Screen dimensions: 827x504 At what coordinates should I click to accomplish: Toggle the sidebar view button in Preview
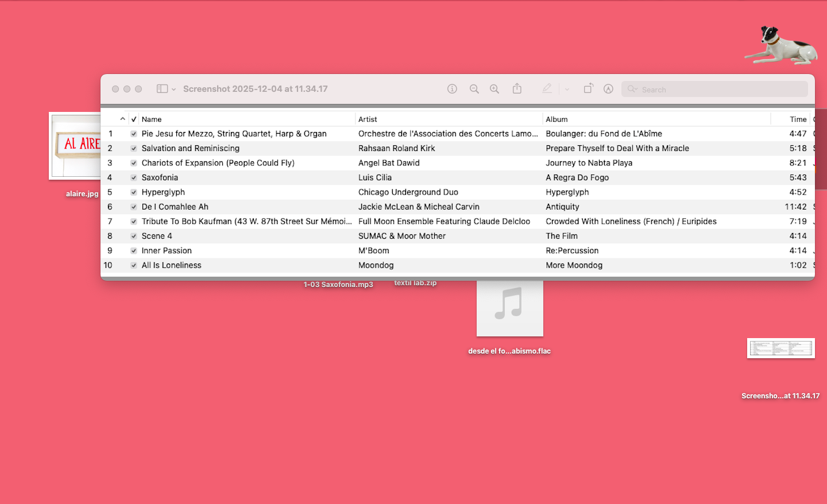(162, 89)
